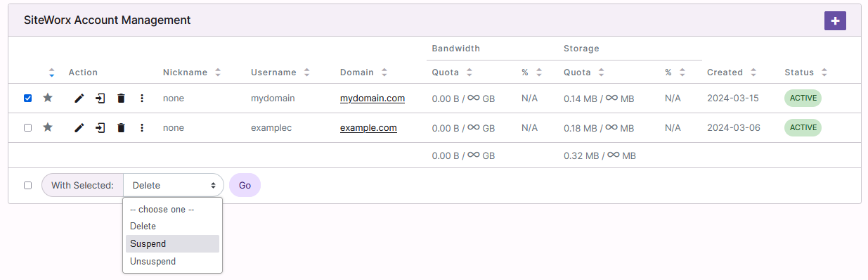Sort table by Nickname column
Viewport: 868px width, 280px height.
tap(218, 72)
